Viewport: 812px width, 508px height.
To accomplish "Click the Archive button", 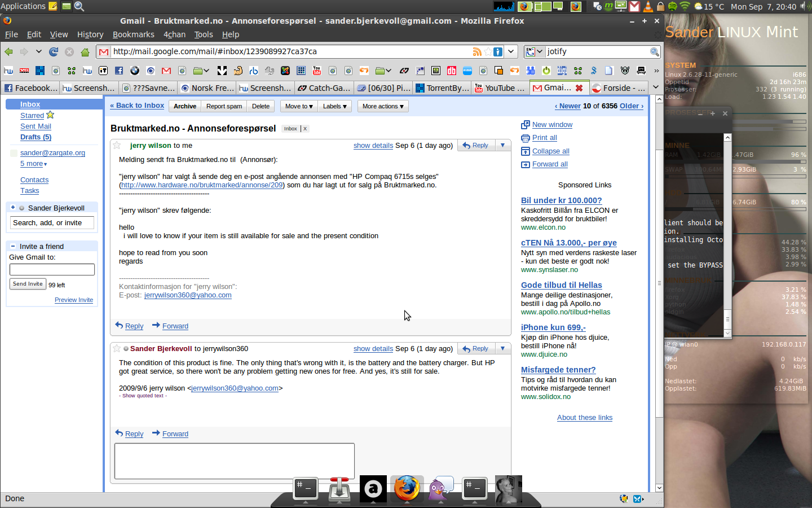I will pyautogui.click(x=185, y=106).
